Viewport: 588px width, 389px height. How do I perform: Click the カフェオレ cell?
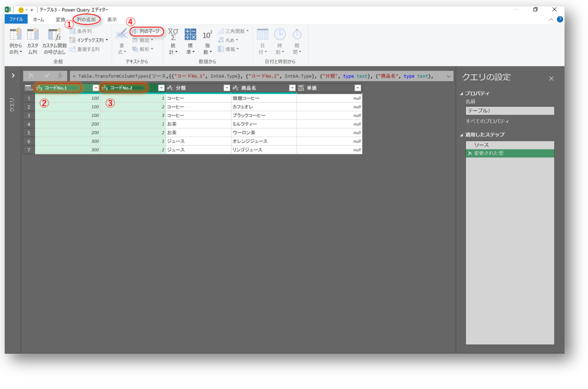[x=264, y=107]
